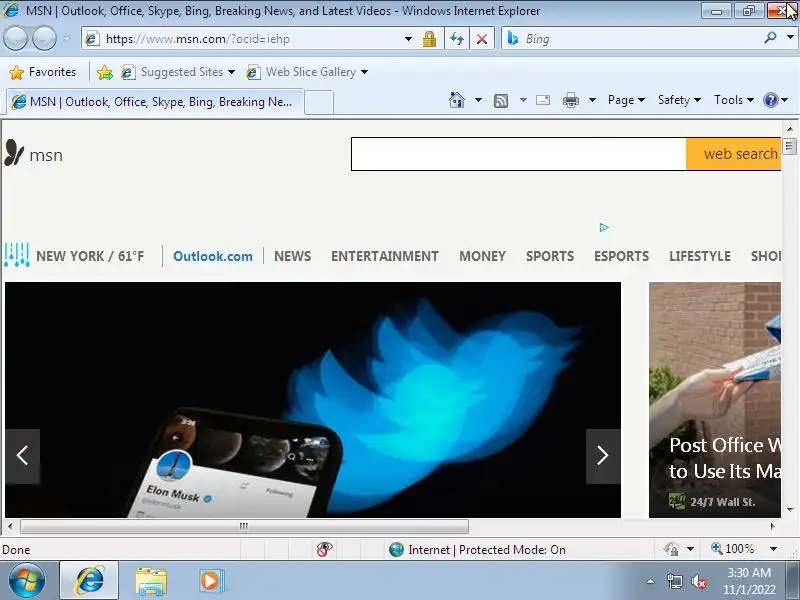
Task: Open Web Slice Gallery link
Action: coord(307,72)
